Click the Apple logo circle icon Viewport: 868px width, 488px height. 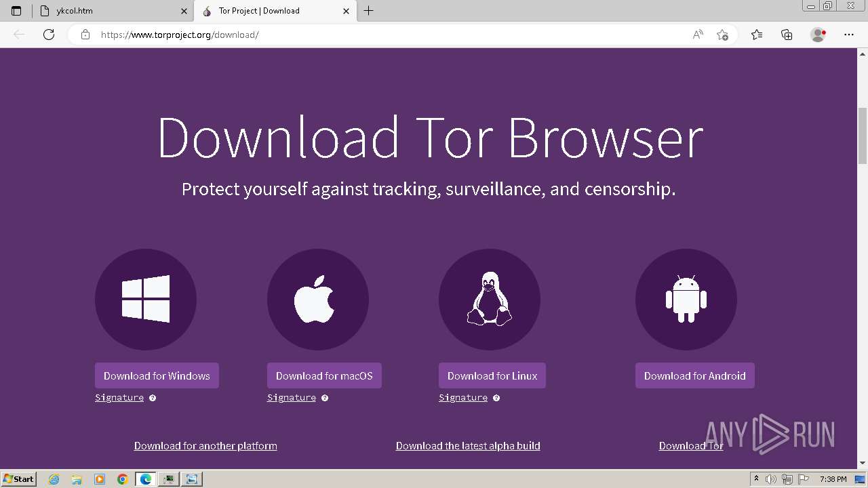coord(318,300)
